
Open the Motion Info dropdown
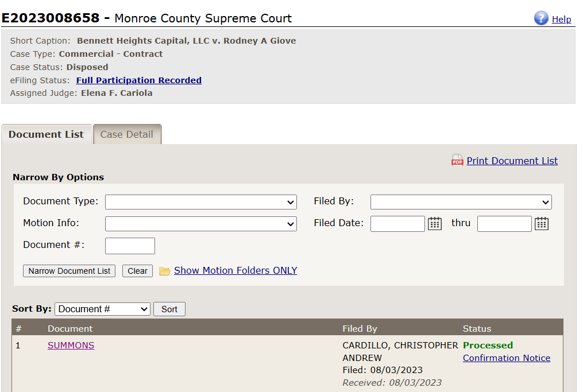200,224
